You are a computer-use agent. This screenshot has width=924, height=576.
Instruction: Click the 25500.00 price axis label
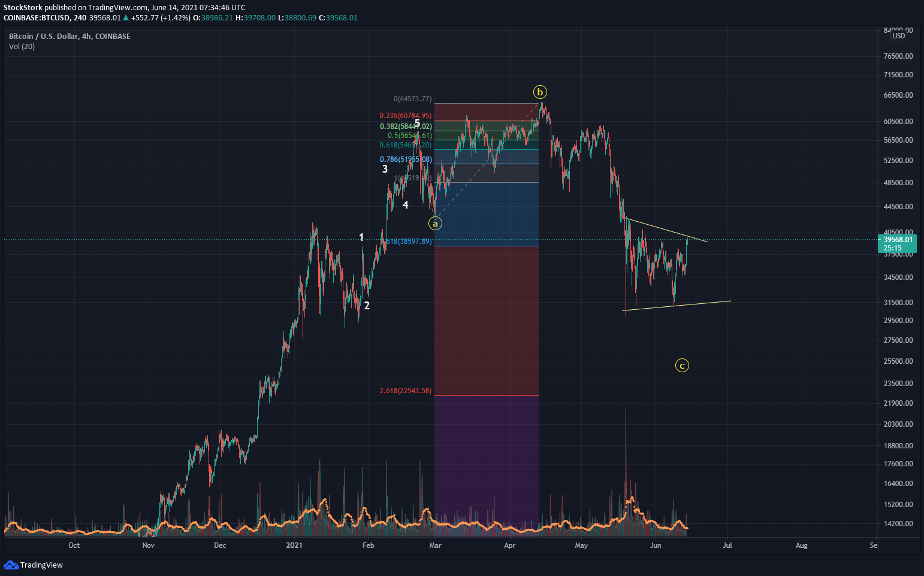tap(898, 361)
